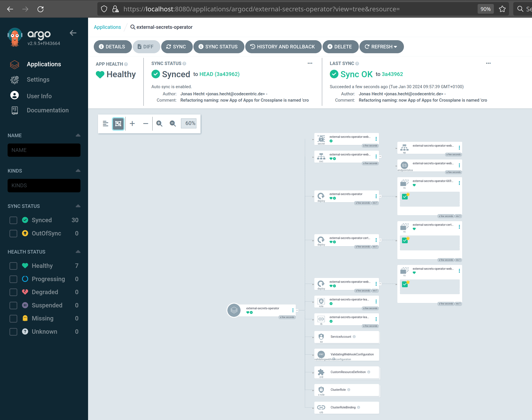
Task: Click the Applications breadcrumb link
Action: pyautogui.click(x=107, y=27)
